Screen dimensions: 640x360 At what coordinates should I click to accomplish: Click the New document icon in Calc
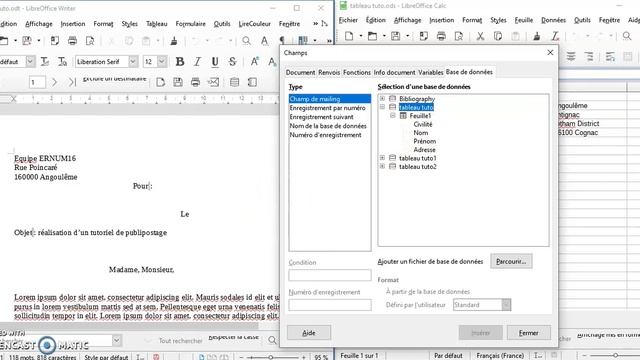349,36
